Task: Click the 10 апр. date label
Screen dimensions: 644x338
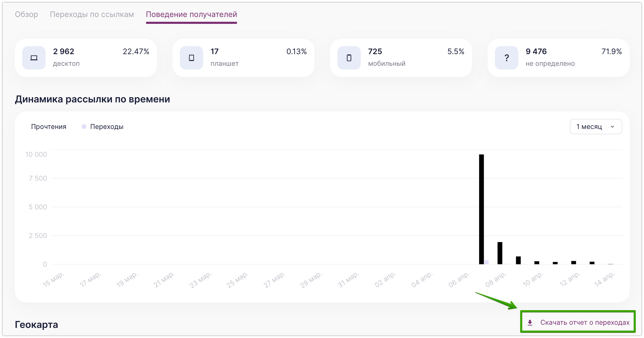Action: click(x=533, y=279)
